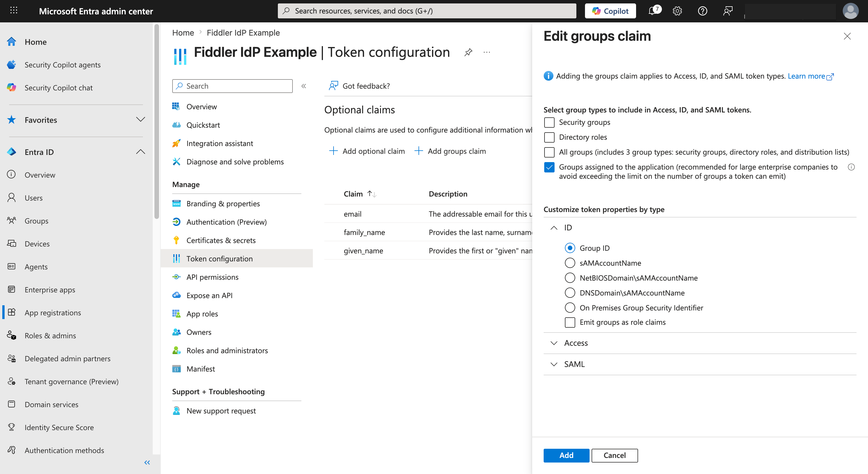Click Got feedback? link
868x474 pixels.
pyautogui.click(x=359, y=86)
